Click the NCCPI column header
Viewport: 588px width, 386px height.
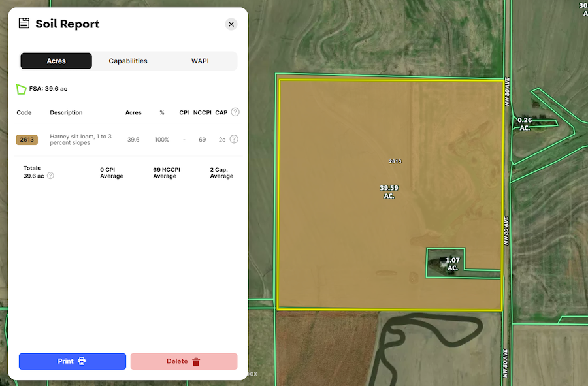203,113
